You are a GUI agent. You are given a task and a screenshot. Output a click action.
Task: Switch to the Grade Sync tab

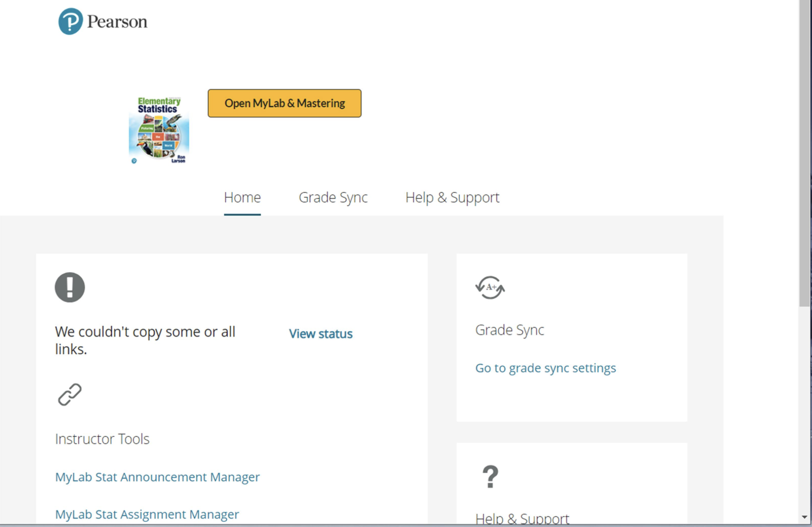[x=333, y=197]
